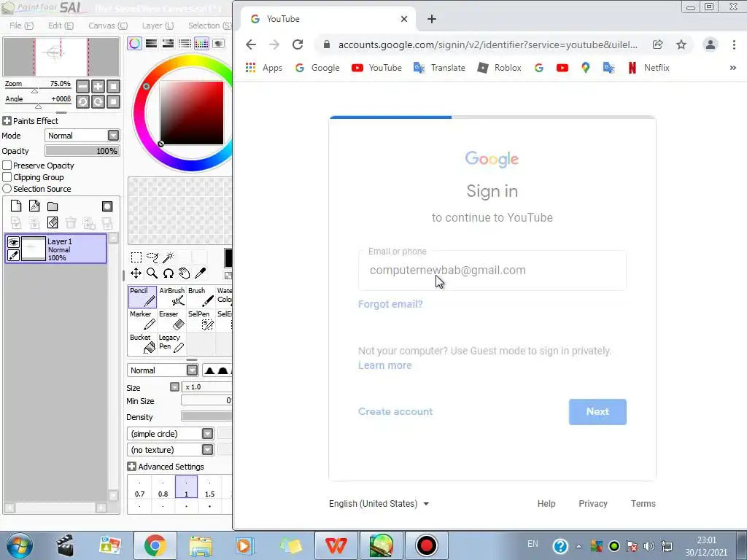Reload the Chrome page
This screenshot has height=560, width=747.
298,44
